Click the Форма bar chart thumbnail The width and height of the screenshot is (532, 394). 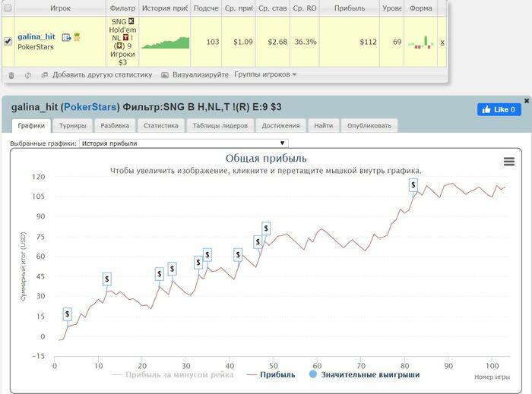point(421,43)
